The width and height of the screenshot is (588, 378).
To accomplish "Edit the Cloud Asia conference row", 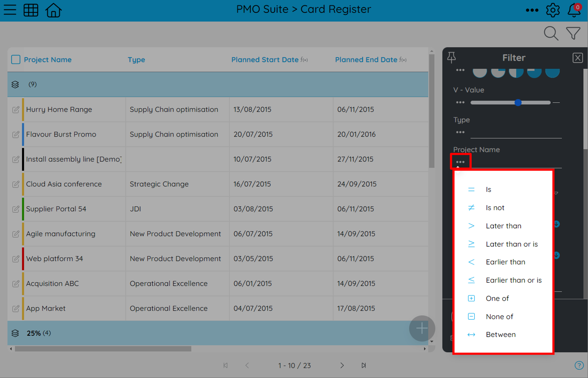I will click(x=16, y=184).
